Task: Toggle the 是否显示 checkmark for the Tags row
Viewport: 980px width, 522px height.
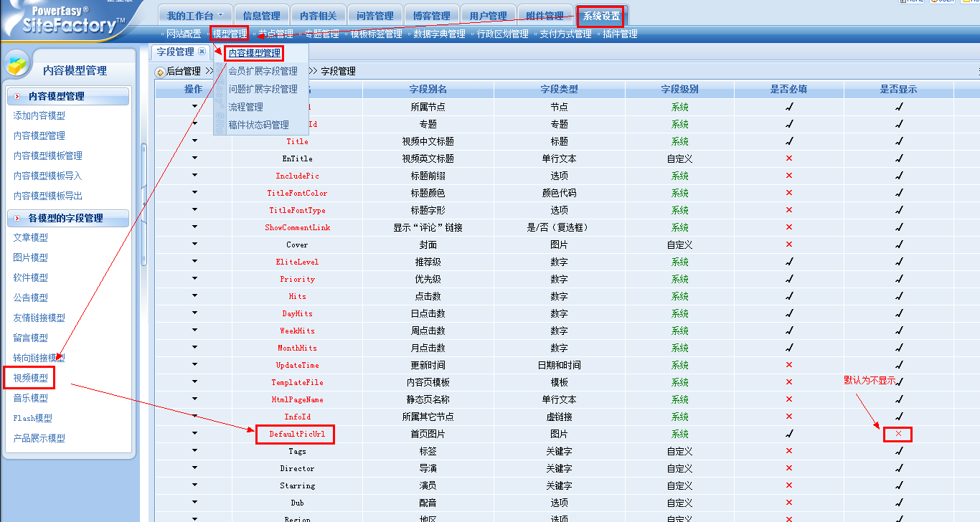Action: (x=898, y=451)
